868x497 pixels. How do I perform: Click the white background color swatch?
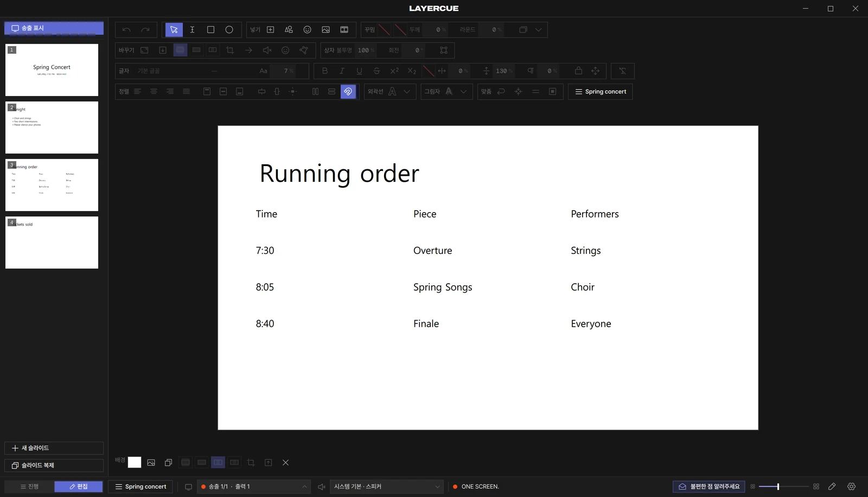tap(135, 462)
